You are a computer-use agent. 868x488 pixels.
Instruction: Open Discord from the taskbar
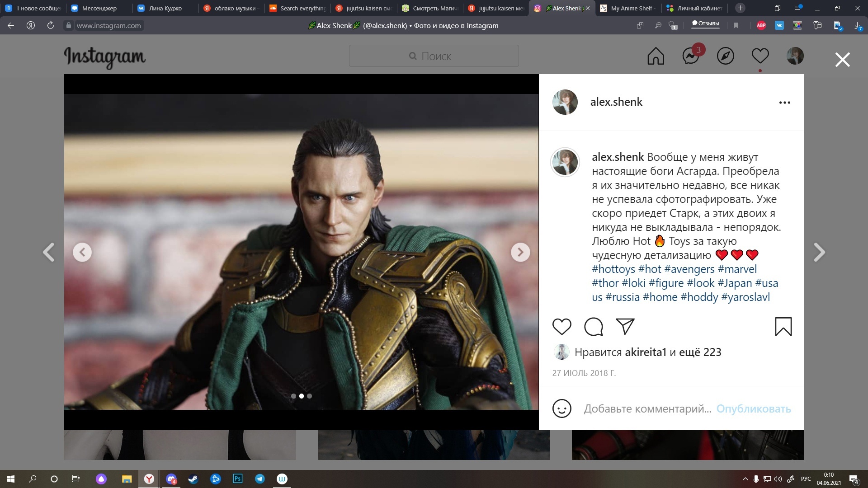(171, 479)
